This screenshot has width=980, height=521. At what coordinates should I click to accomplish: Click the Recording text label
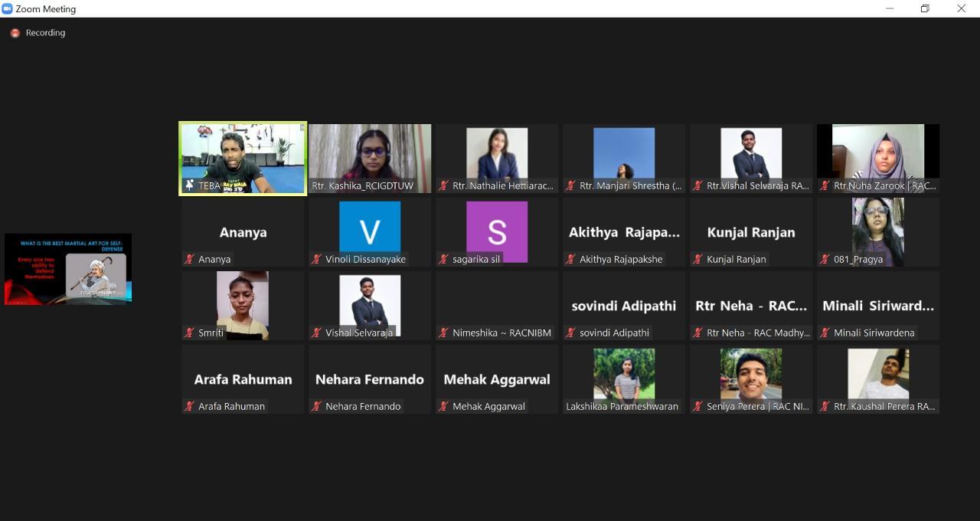(45, 33)
